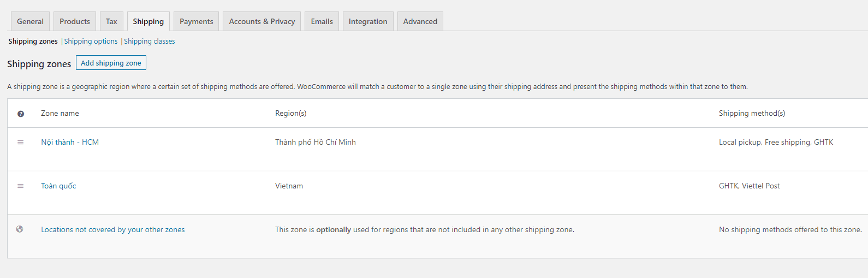Switch to the Products tab
Image resolution: width=868 pixels, height=278 pixels.
coord(75,21)
